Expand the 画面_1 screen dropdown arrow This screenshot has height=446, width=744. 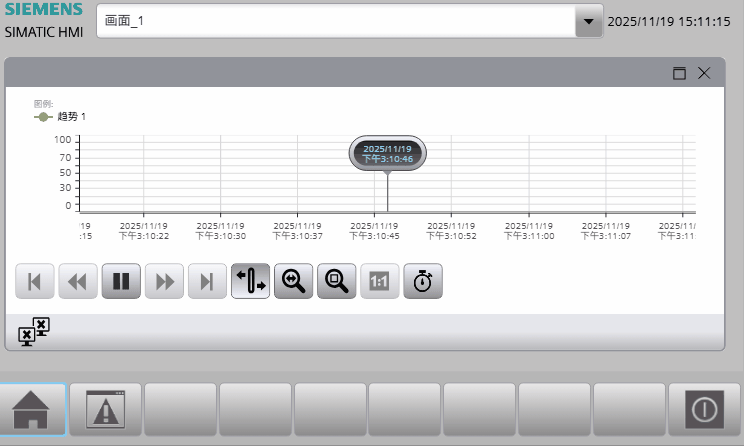pos(589,21)
